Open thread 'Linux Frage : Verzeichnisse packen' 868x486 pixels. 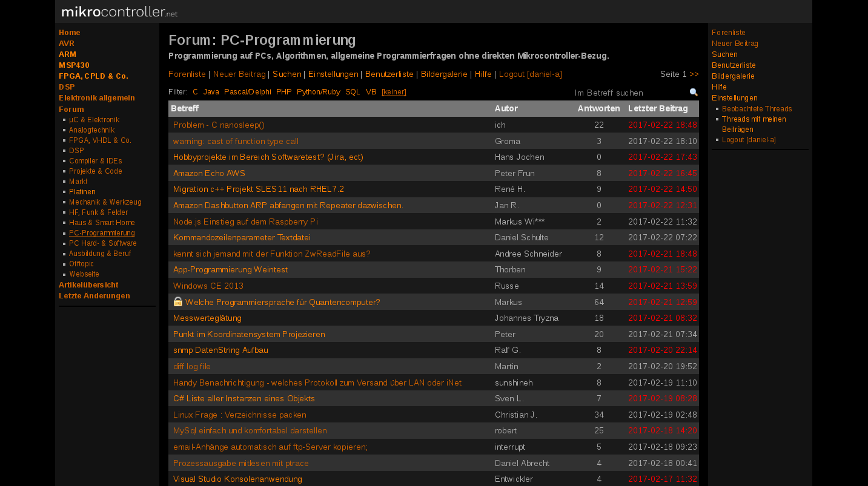coord(240,415)
